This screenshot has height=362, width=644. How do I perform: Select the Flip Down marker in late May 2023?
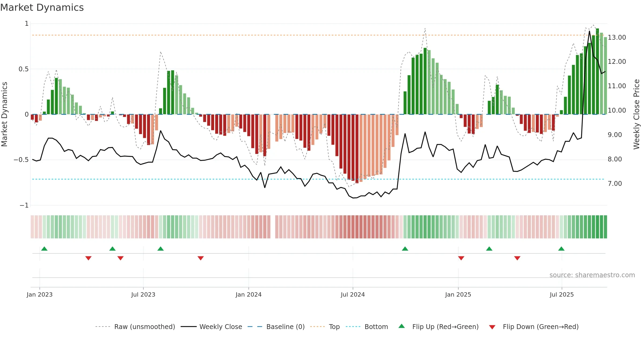coord(120,258)
